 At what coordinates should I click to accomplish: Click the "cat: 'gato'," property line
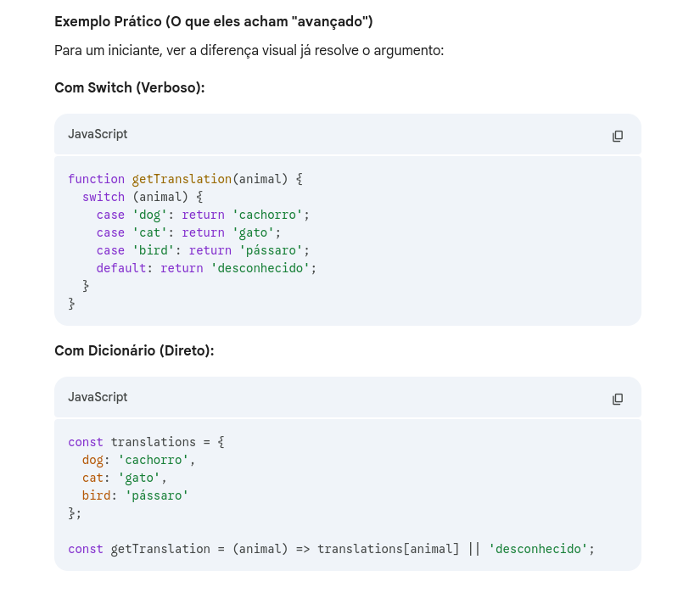(x=125, y=478)
